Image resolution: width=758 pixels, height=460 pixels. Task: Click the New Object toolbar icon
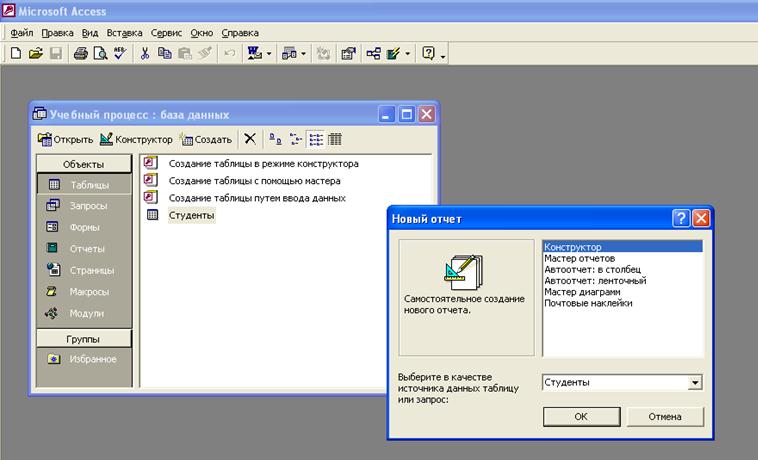point(394,53)
